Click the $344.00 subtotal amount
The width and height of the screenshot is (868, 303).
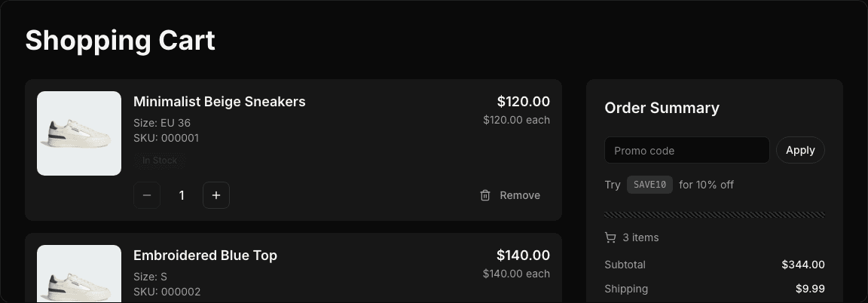[x=803, y=265]
